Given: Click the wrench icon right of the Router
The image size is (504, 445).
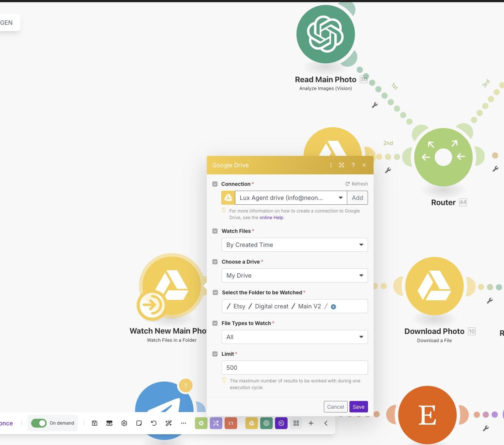Looking at the screenshot, I should pyautogui.click(x=495, y=169).
